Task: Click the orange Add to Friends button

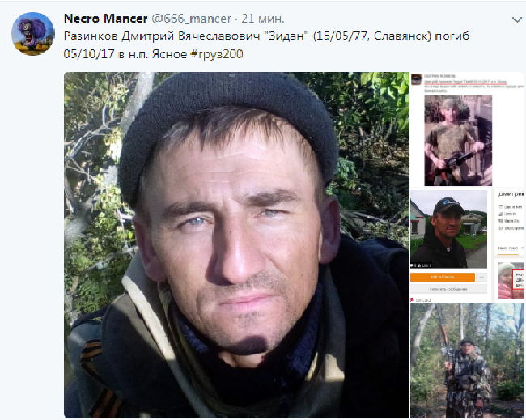Action: [443, 277]
